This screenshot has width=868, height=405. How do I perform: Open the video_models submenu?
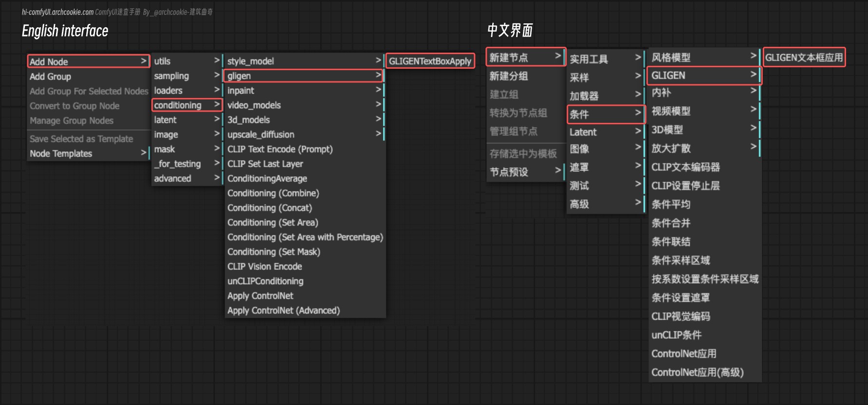coord(305,105)
